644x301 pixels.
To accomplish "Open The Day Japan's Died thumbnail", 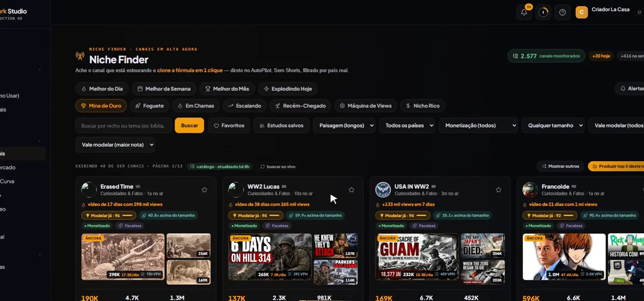I will click(482, 246).
